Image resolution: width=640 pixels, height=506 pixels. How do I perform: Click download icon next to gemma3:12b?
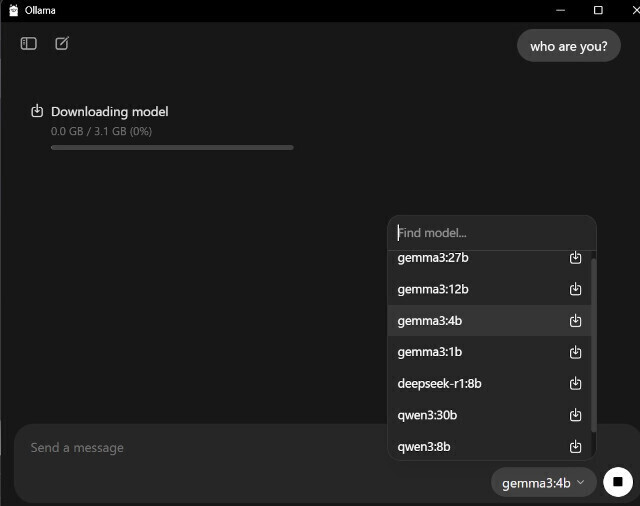pyautogui.click(x=576, y=289)
